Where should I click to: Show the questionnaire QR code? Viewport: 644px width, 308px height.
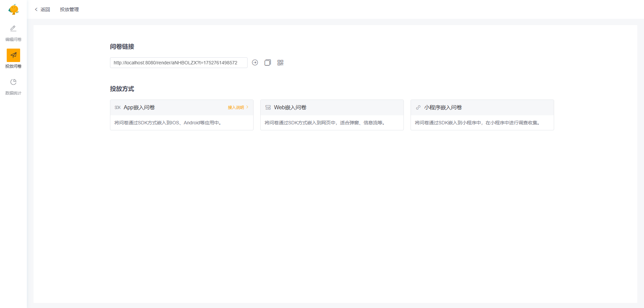280,63
